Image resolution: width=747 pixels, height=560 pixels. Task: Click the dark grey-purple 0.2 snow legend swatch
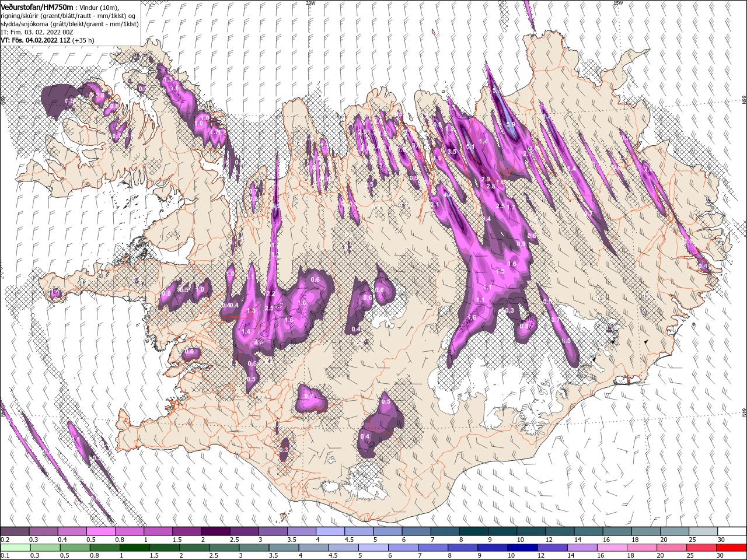15,531
